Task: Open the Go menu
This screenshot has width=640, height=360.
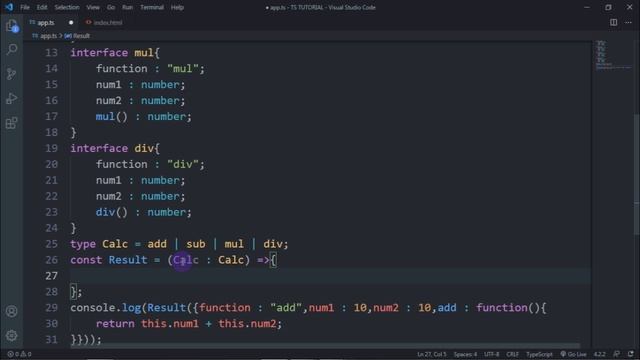Action: pos(111,7)
